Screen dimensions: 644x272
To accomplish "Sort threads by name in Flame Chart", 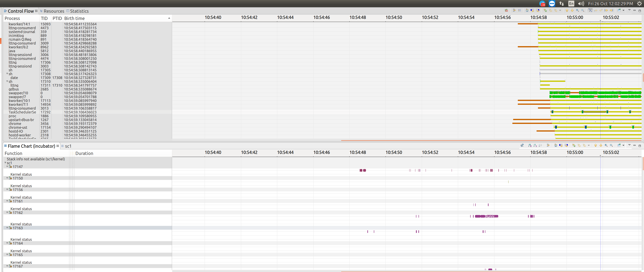I will click(x=530, y=145).
